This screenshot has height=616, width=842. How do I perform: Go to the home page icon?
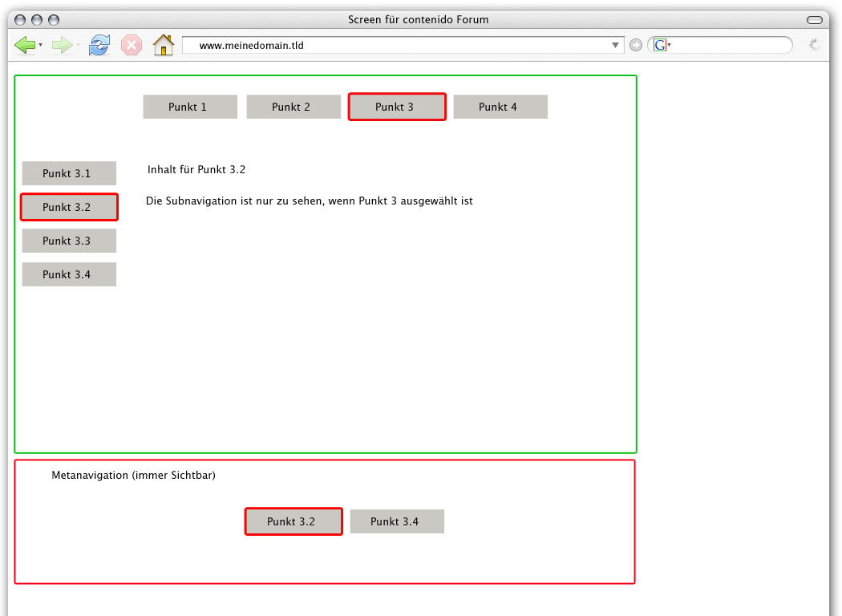(164, 45)
